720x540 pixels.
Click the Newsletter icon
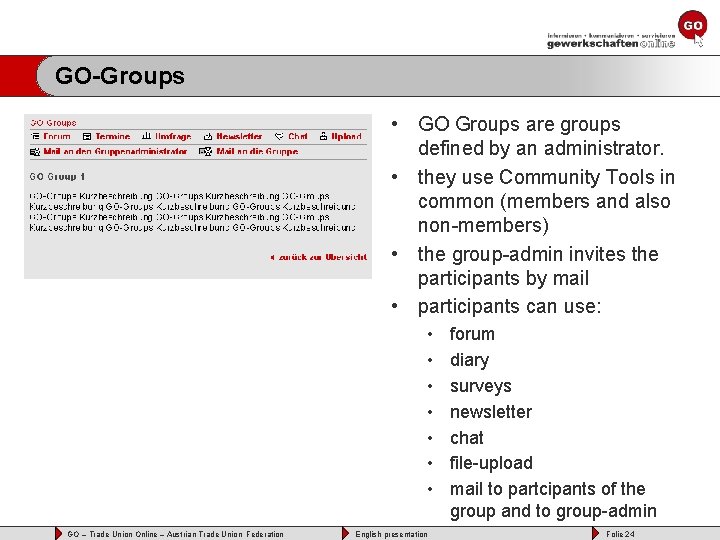(x=208, y=136)
